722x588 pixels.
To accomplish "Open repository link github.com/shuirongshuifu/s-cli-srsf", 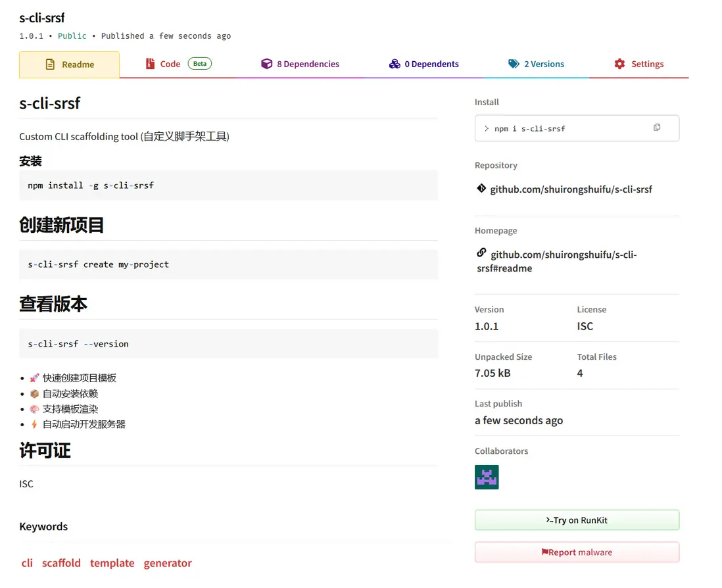I will tap(571, 189).
